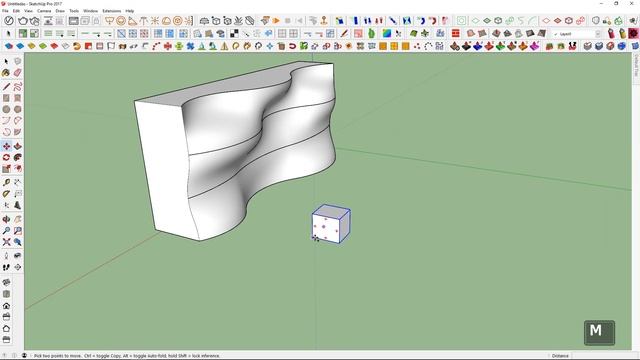Image resolution: width=640 pixels, height=360 pixels.
Task: Select the Pan hand tool
Action: 18,220
